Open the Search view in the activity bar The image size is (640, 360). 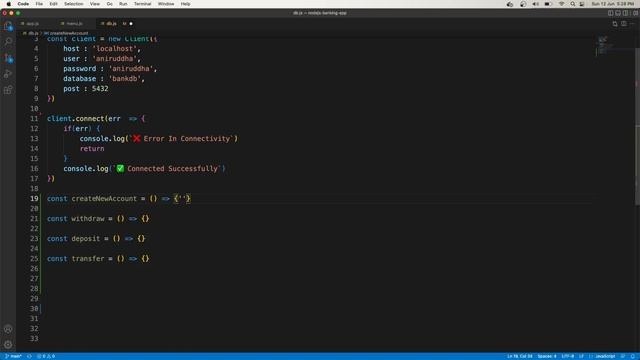click(8, 42)
